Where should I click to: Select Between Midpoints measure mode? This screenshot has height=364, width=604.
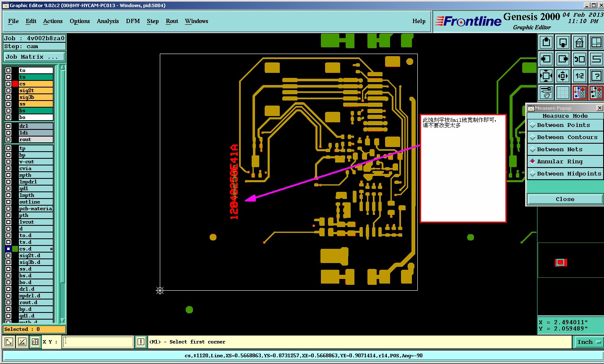(565, 174)
